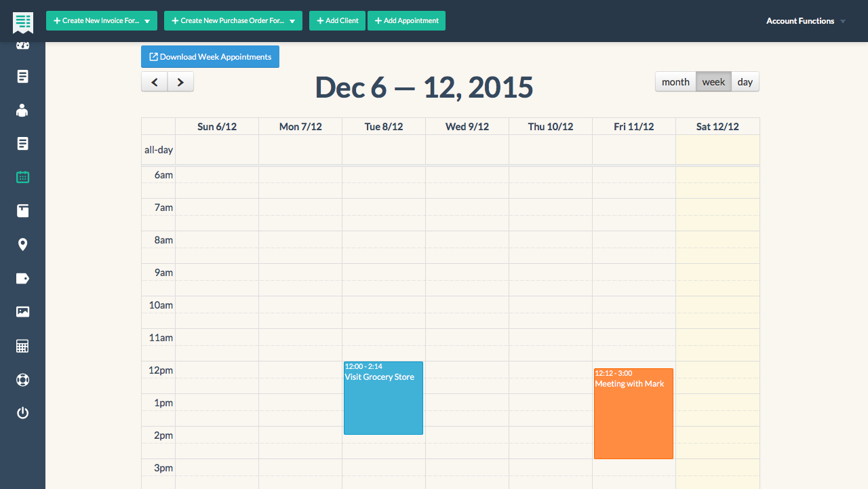
Task: Open the map pin locations icon
Action: point(22,244)
